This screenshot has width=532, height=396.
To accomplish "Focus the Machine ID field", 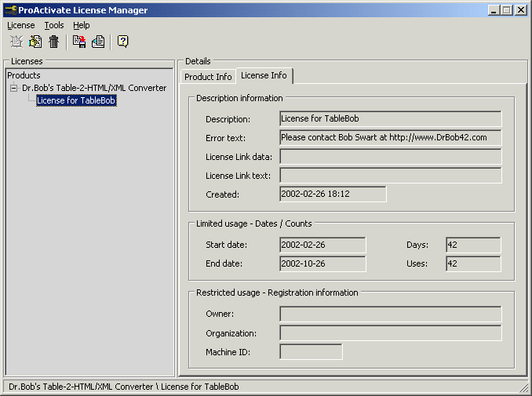I will pos(311,351).
